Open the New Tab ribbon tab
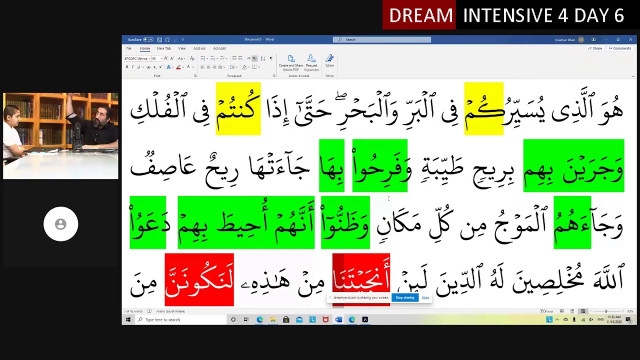 [164, 49]
